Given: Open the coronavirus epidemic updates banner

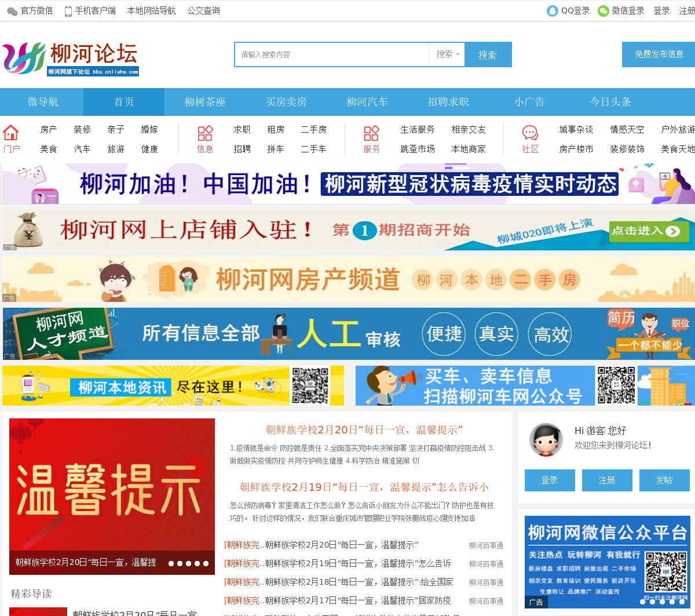Looking at the screenshot, I should (348, 184).
